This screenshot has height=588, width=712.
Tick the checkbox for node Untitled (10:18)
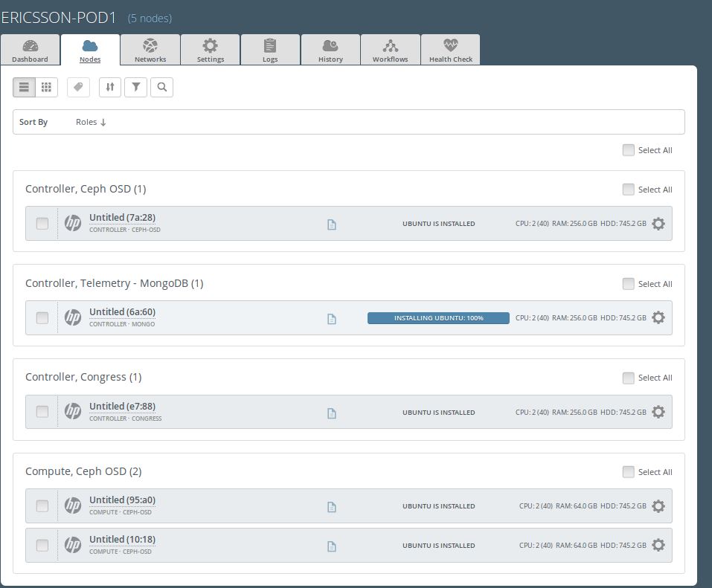tap(42, 545)
